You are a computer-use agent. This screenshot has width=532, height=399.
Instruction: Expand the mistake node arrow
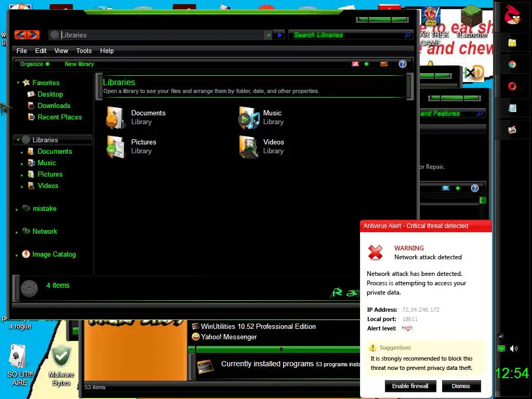tap(17, 210)
